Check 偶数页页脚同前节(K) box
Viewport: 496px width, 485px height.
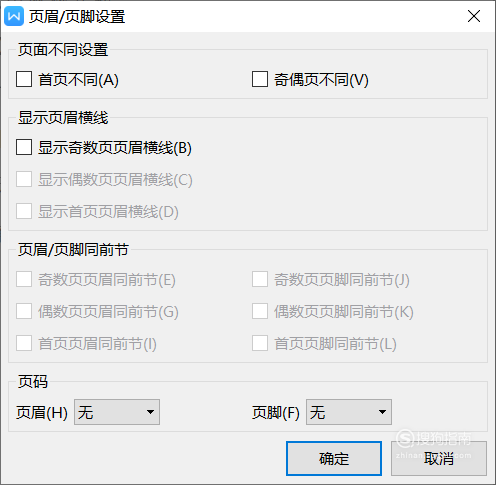260,311
